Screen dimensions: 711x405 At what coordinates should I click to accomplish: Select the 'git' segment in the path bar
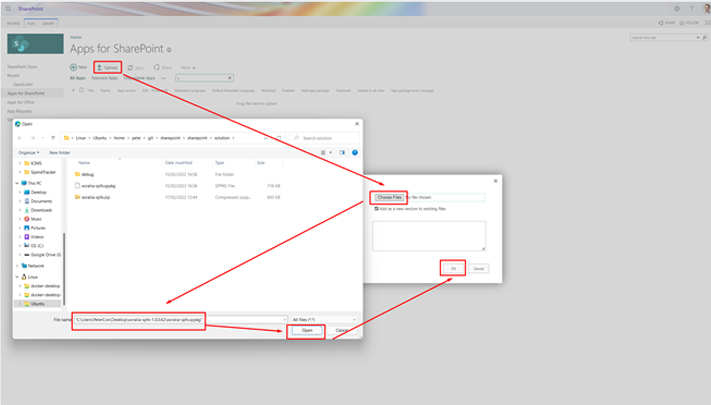click(151, 138)
